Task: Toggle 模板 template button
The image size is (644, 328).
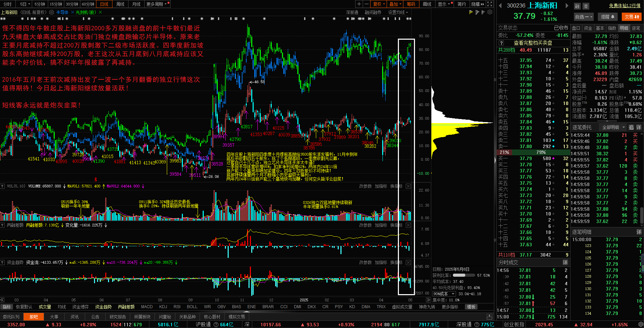Action: [471, 307]
